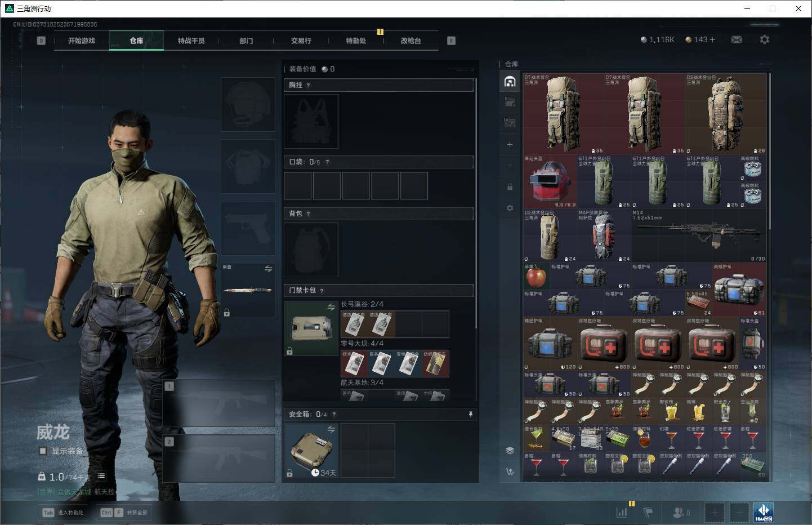The height and width of the screenshot is (525, 812).
Task: Minimize the 三角洲行动 window
Action: click(x=747, y=8)
